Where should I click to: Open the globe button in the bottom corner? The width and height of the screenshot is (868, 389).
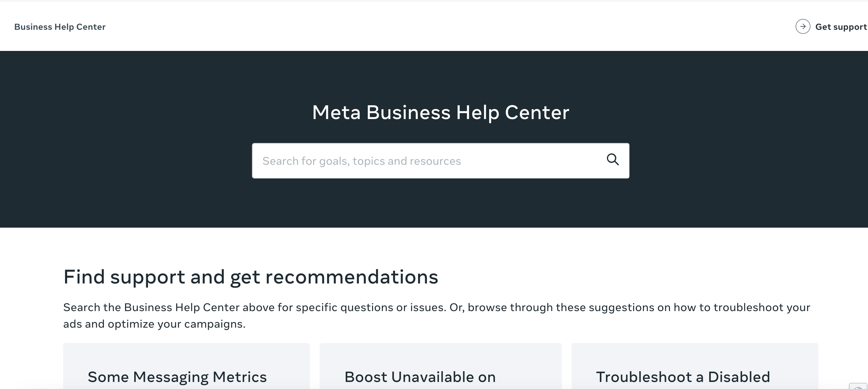pyautogui.click(x=858, y=387)
